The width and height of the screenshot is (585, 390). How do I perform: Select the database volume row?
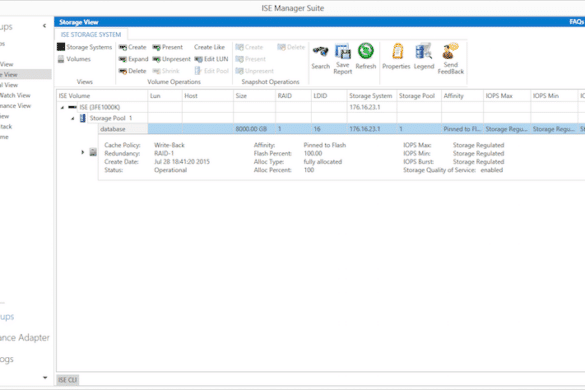341,129
